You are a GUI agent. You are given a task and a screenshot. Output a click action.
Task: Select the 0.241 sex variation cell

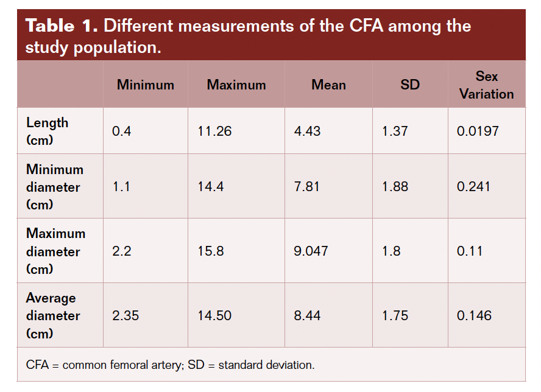(474, 187)
